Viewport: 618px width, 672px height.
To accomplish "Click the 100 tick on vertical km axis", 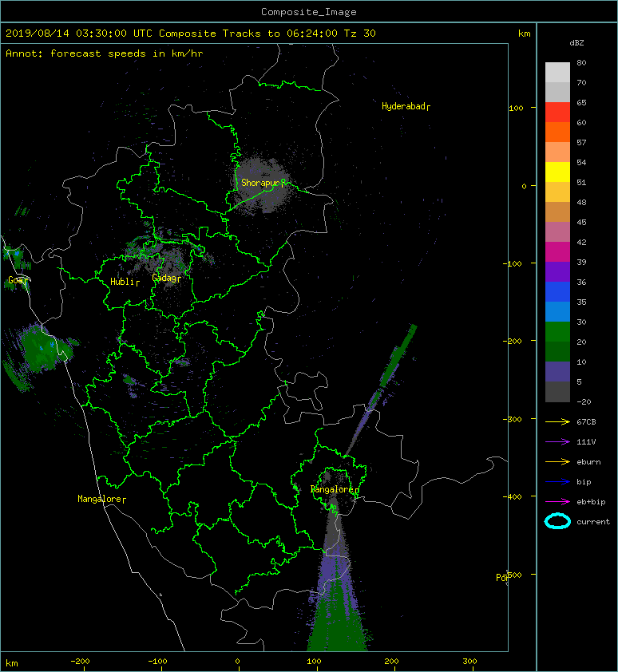I will (516, 108).
